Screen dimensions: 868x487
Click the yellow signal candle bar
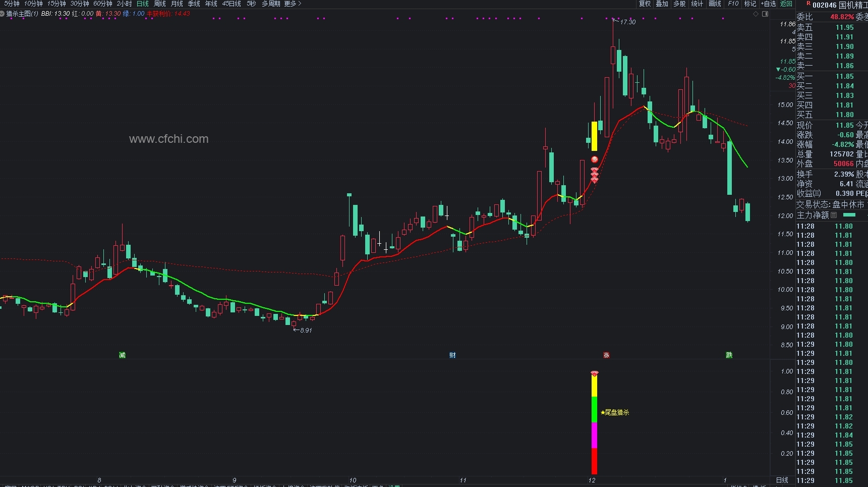click(594, 136)
